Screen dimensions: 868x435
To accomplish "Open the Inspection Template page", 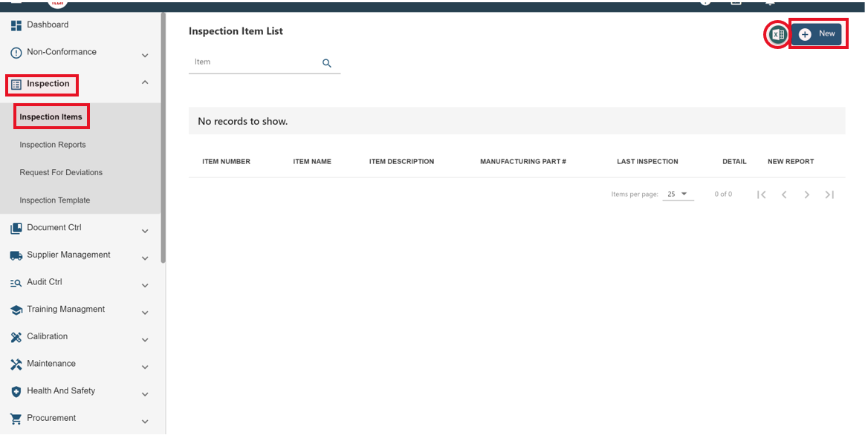I will pyautogui.click(x=54, y=200).
